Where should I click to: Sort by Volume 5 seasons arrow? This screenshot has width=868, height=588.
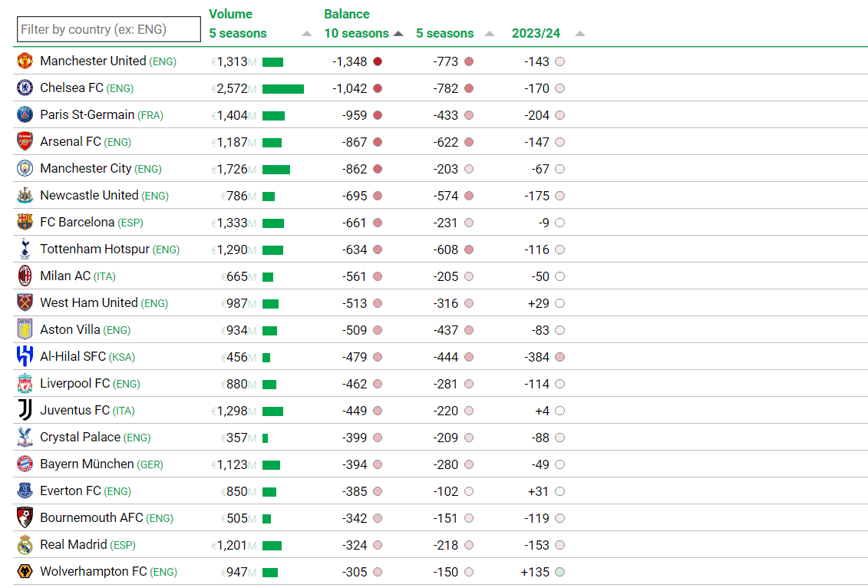(x=307, y=34)
